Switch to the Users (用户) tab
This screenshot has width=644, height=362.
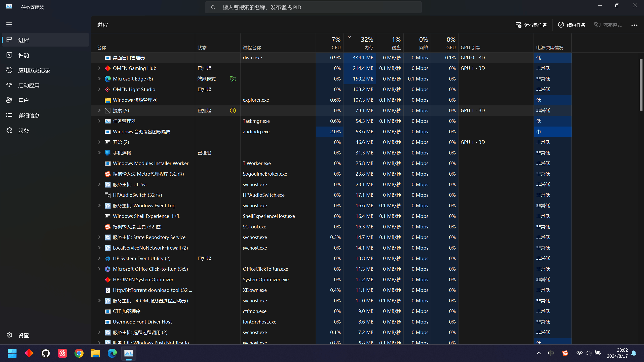tap(23, 100)
